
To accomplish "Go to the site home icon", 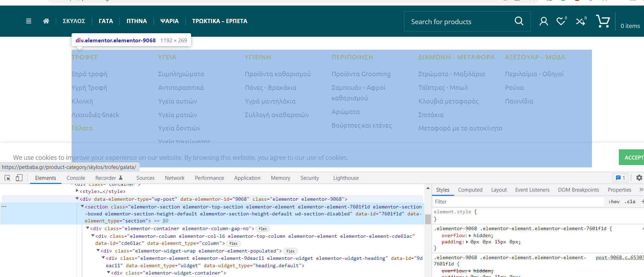I will [x=46, y=21].
